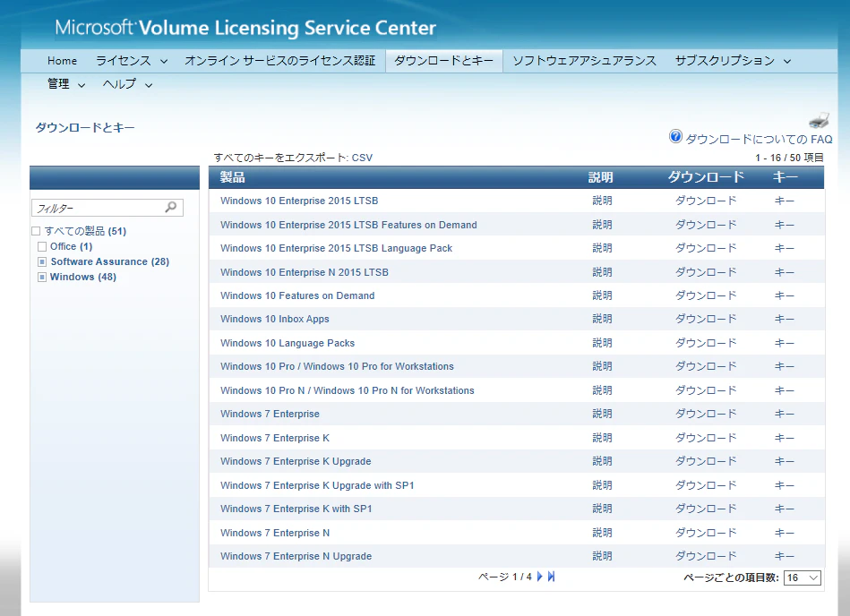Open Windows 7 Enterprise K Upgrade product
Viewport: 850px width, 616px height.
tap(296, 462)
